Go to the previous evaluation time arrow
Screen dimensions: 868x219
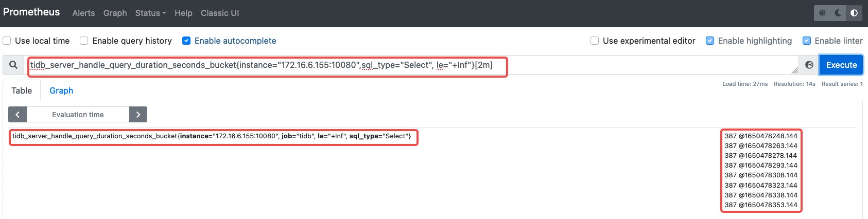click(x=18, y=115)
